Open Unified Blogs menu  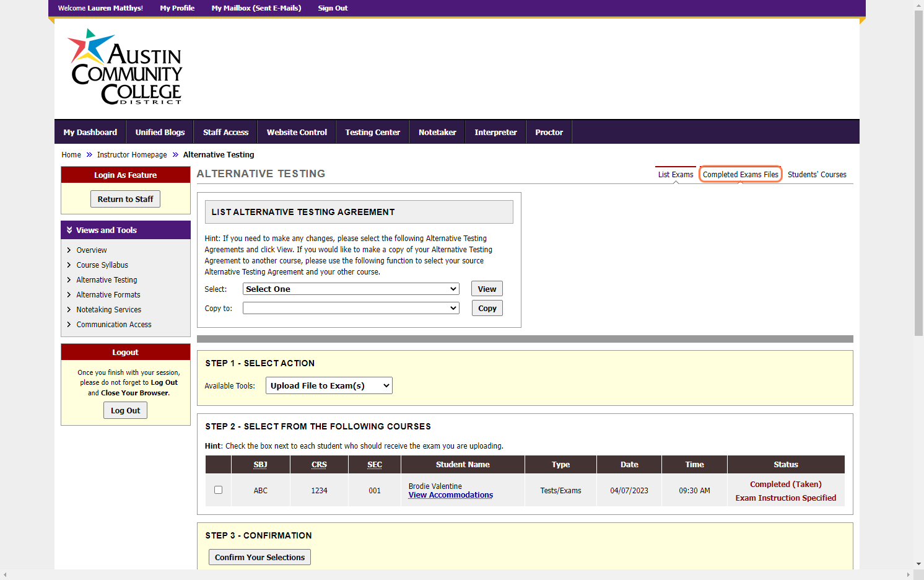click(160, 133)
